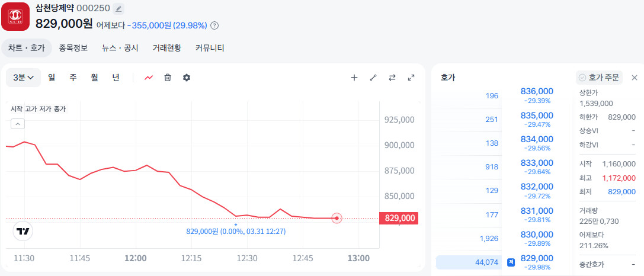Image resolution: width=644 pixels, height=276 pixels.
Task: Select the 년 yearly chart period
Action: 116,78
